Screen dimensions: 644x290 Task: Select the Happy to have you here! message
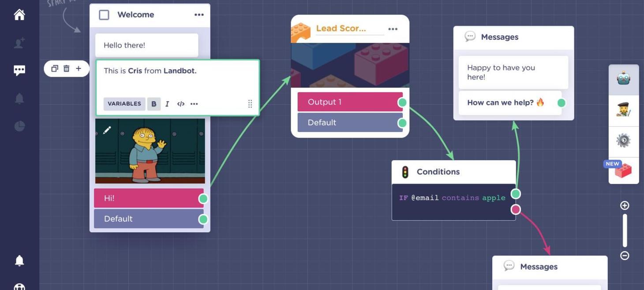[513, 72]
